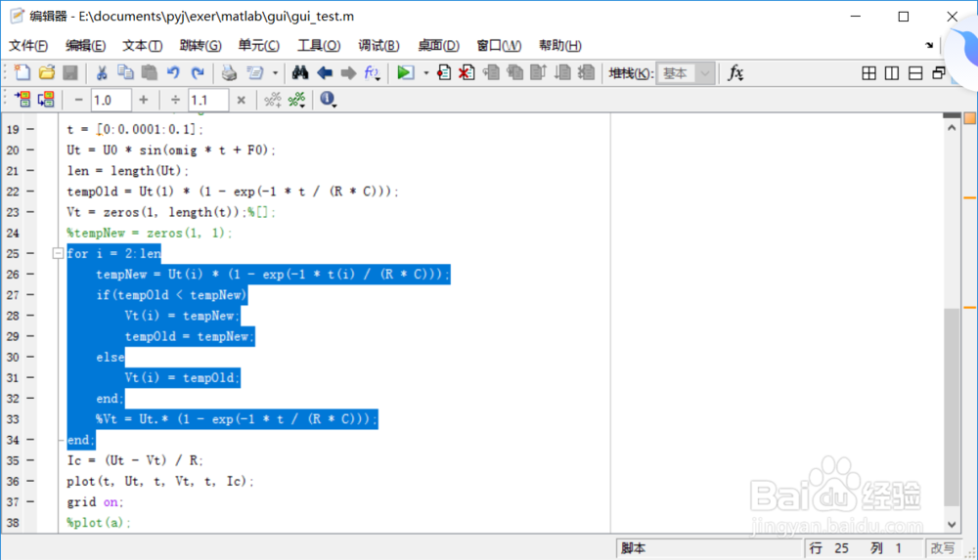
Task: Toggle breakpoint dash on line 22
Action: tap(30, 192)
